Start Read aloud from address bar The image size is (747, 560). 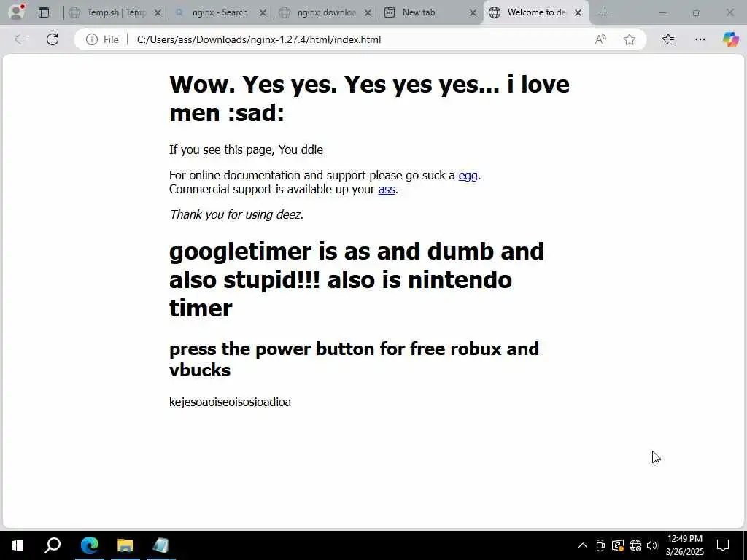(x=601, y=39)
